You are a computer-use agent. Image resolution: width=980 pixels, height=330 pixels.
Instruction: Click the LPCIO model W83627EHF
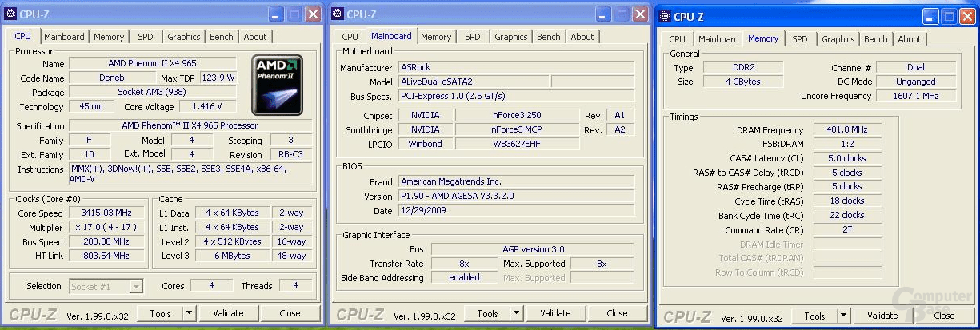click(517, 144)
